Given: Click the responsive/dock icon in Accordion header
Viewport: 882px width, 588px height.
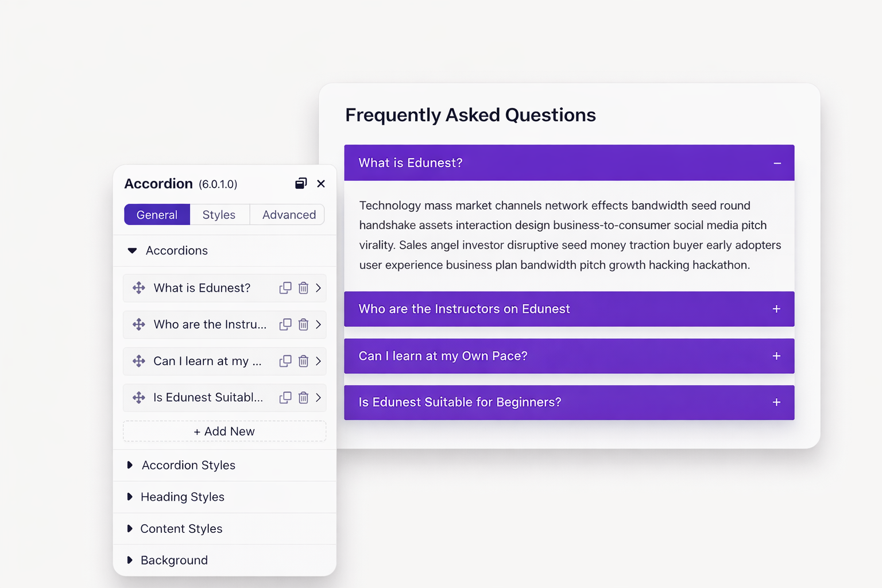Looking at the screenshot, I should click(x=301, y=184).
